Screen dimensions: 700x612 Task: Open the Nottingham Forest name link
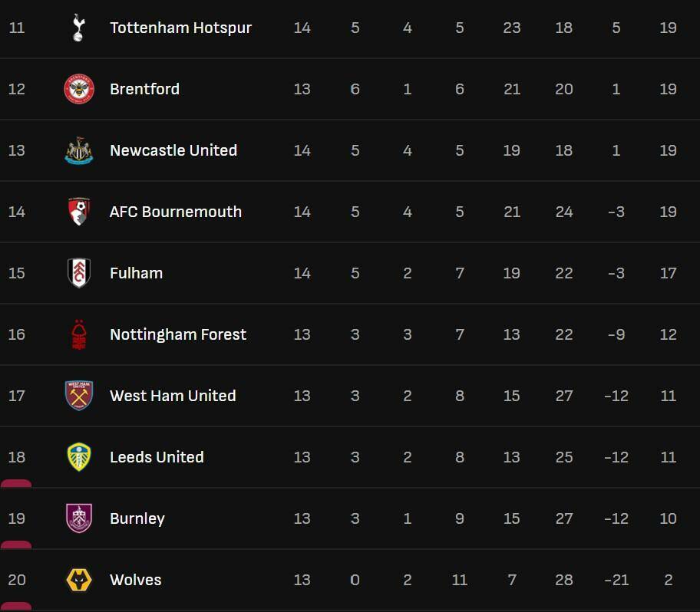click(178, 334)
